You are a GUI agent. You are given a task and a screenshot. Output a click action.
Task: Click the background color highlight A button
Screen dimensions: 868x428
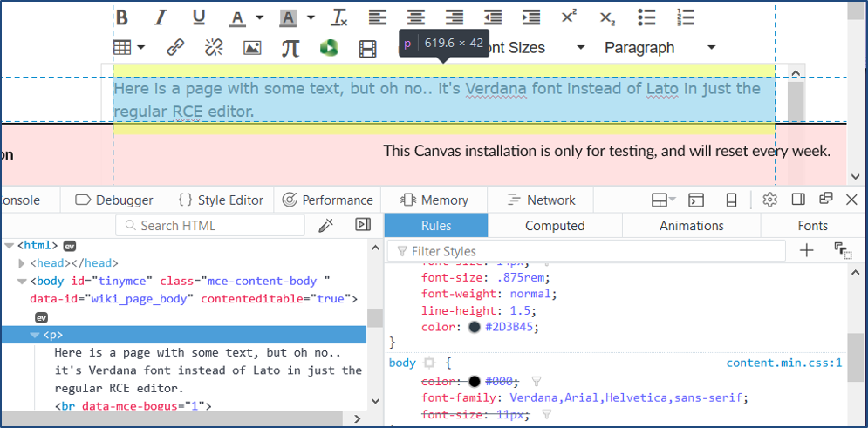coord(288,18)
